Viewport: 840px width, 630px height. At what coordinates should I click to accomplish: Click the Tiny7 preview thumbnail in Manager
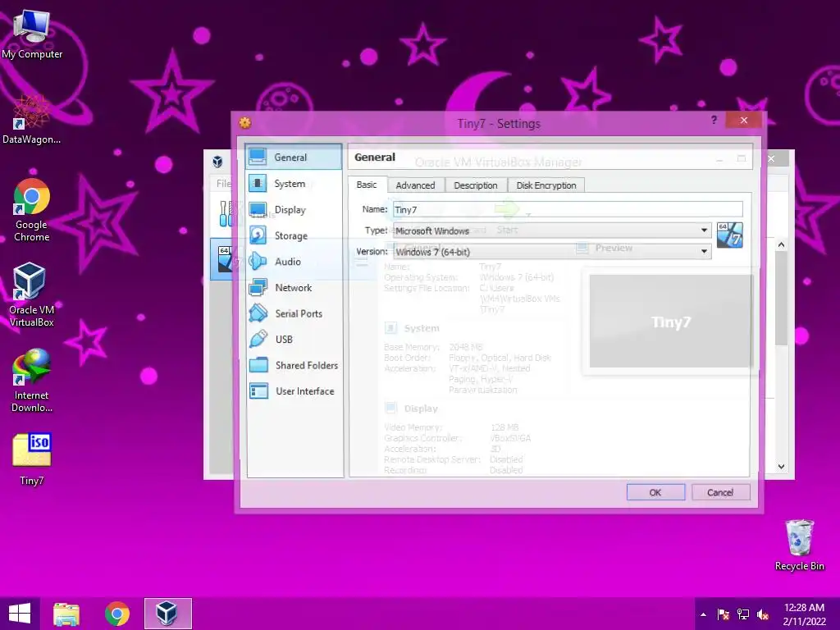coord(671,322)
